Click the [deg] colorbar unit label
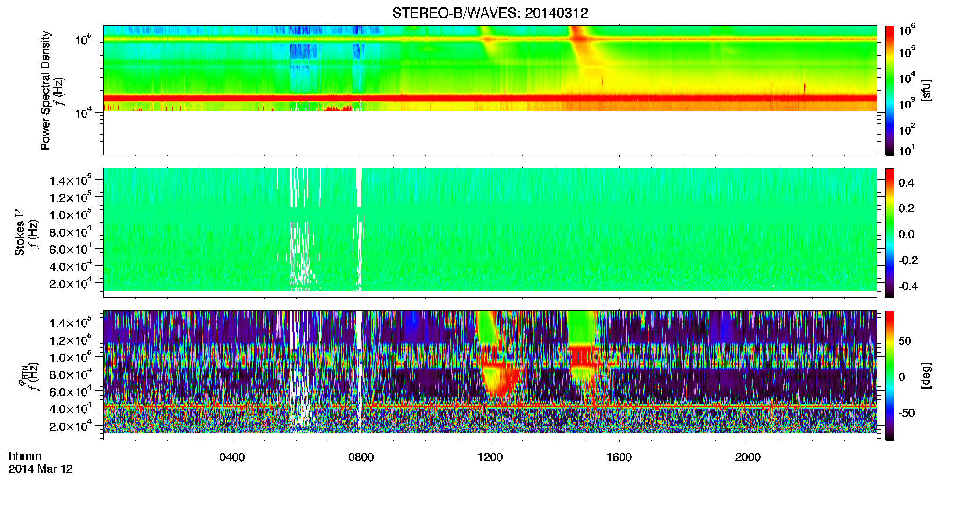980x505 pixels. coord(926,375)
